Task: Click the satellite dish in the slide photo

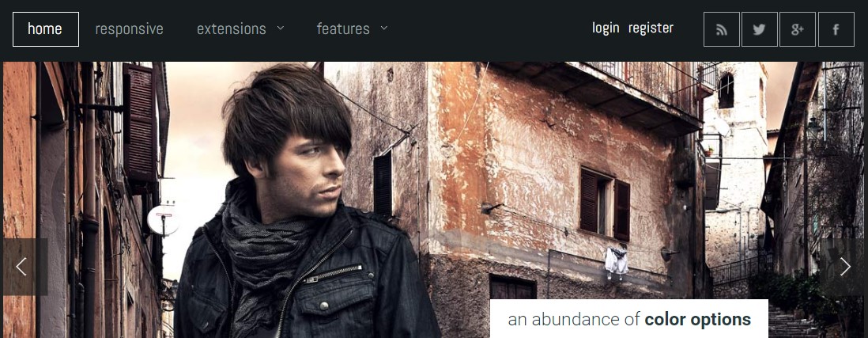Action: point(163,220)
